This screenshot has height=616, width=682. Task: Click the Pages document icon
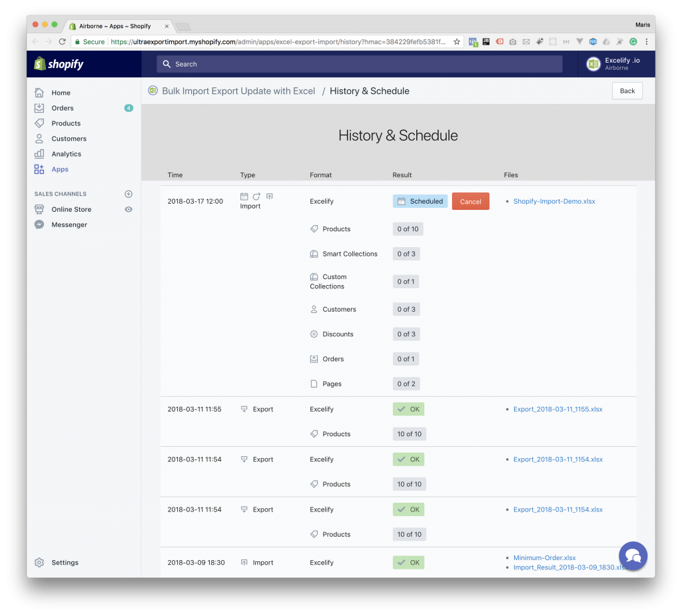(x=313, y=384)
